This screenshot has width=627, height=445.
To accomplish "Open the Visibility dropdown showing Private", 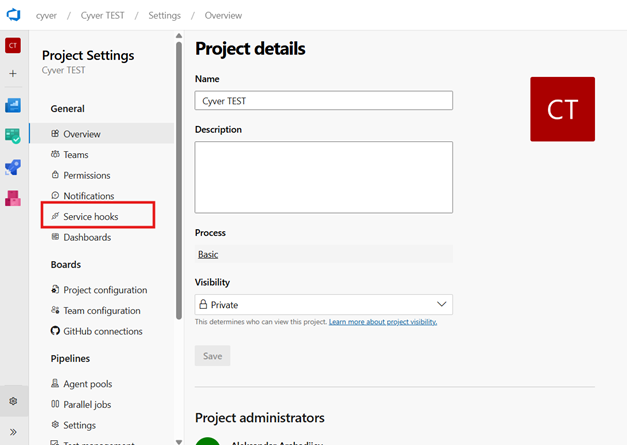I will point(323,305).
